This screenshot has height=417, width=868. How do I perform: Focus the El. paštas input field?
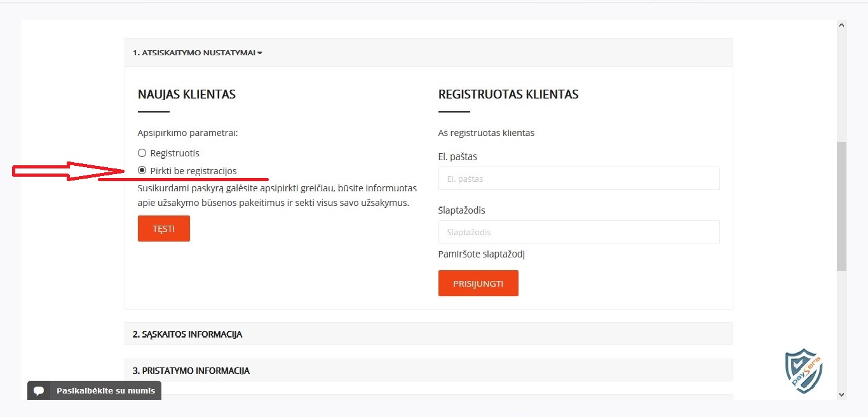tap(579, 179)
